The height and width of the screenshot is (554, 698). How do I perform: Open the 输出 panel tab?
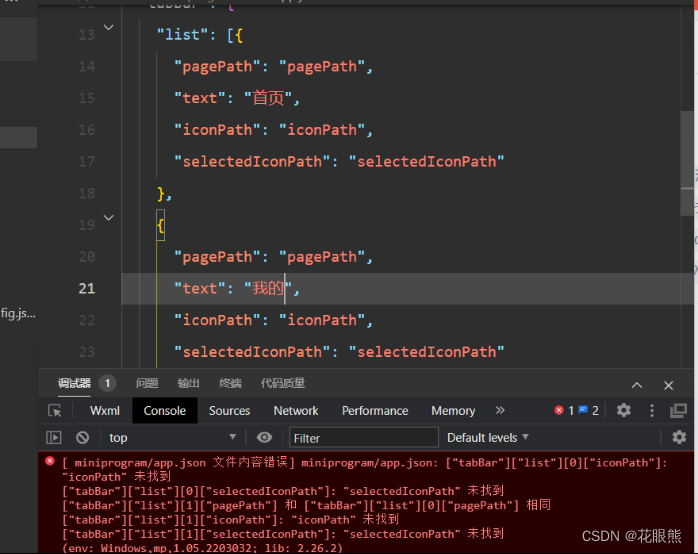pyautogui.click(x=189, y=383)
